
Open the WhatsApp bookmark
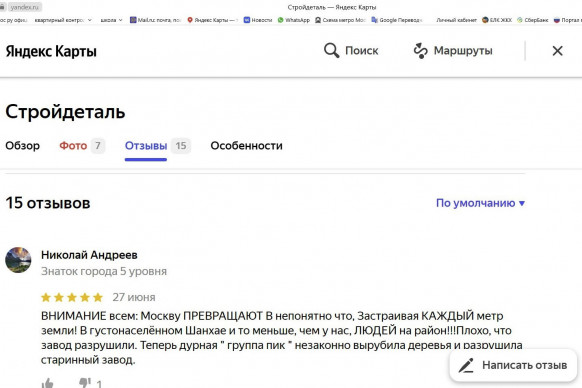pos(294,20)
